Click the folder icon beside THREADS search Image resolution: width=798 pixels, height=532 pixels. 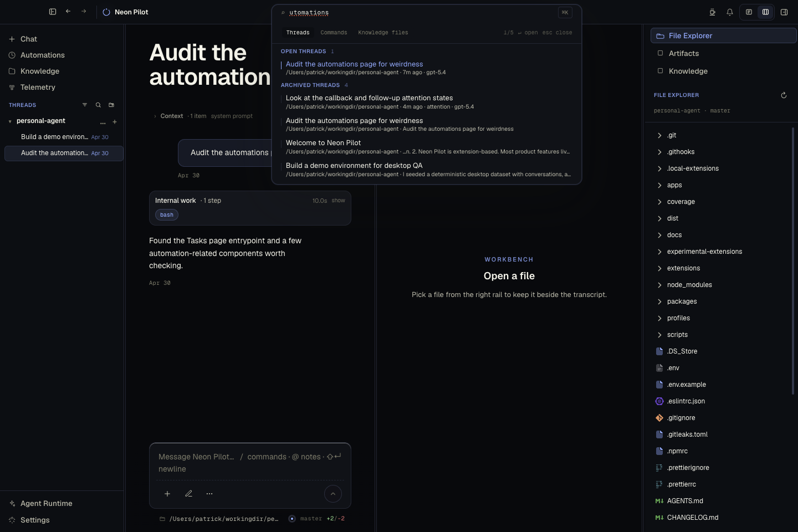tap(111, 105)
